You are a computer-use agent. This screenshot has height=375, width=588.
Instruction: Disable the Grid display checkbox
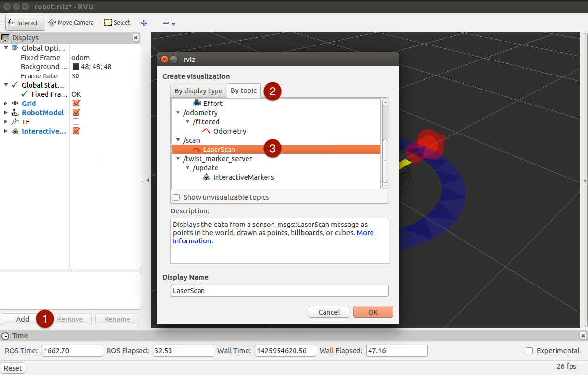coord(76,104)
